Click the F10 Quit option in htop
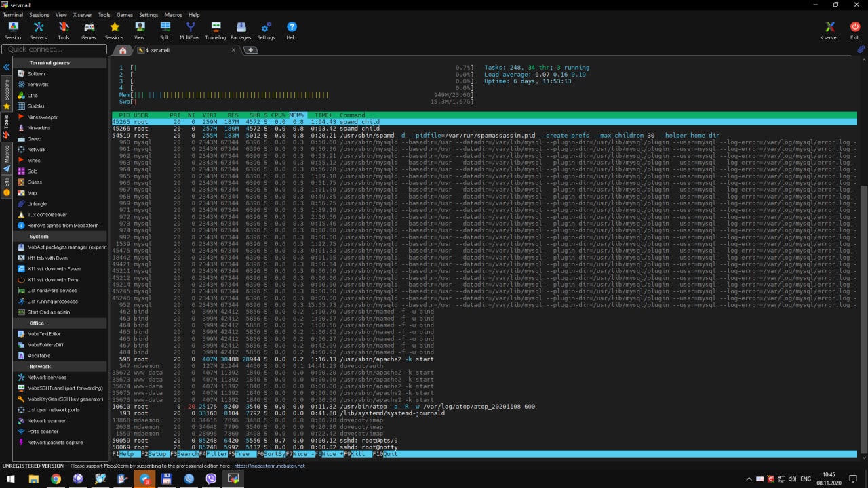868x488 pixels. point(387,454)
